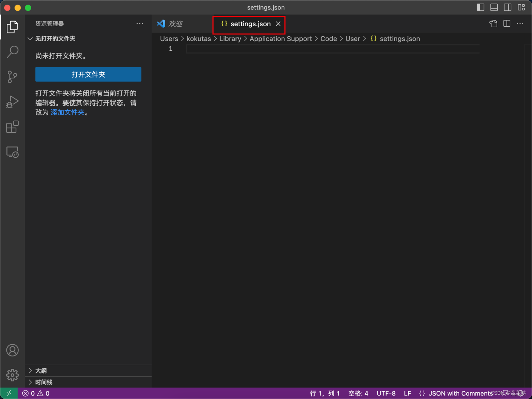
Task: Open Customize Layout icon in title bar
Action: pyautogui.click(x=521, y=7)
